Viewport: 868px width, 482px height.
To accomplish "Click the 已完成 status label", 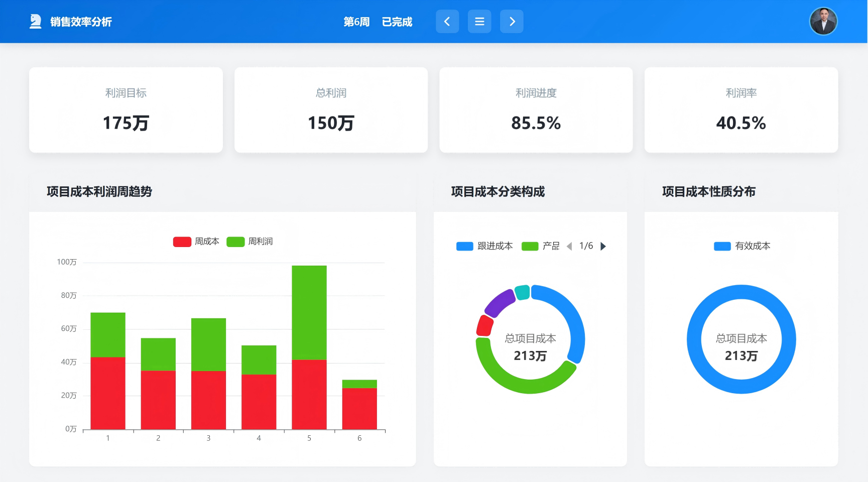I will 397,22.
